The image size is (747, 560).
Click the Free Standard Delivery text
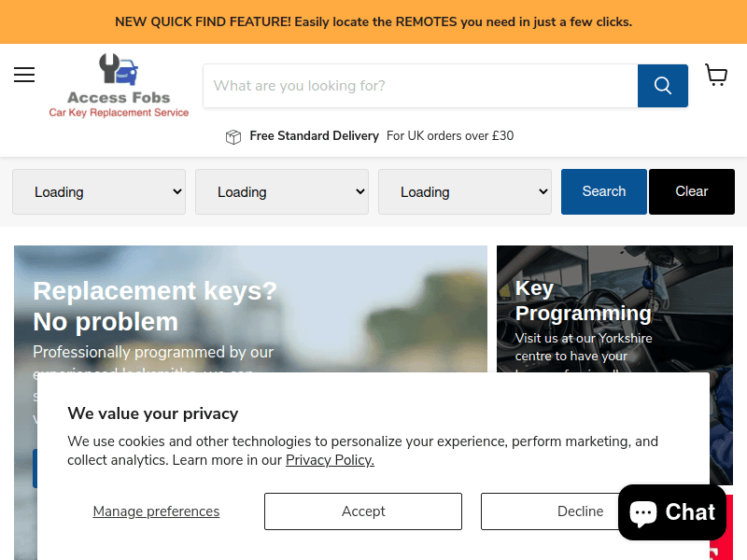pos(314,136)
